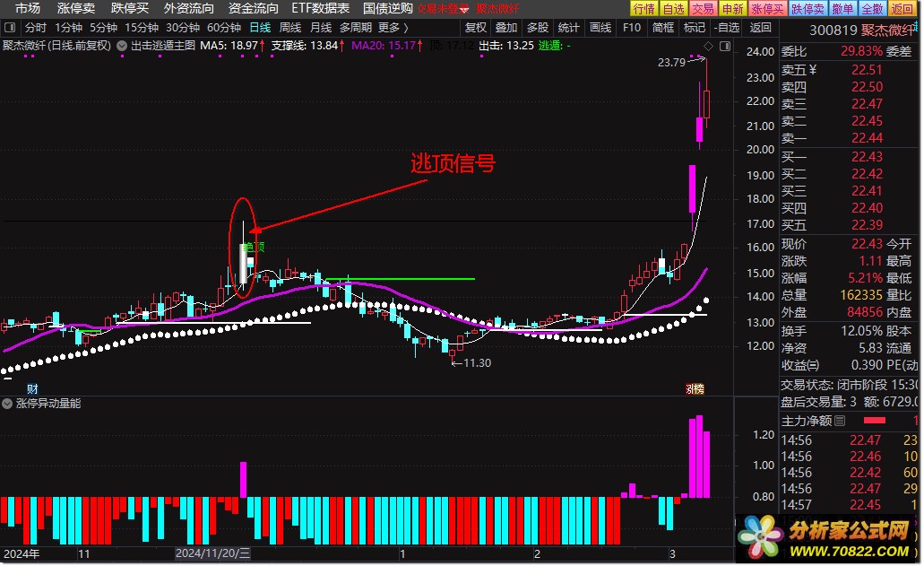Viewport: 924px width, 566px height.
Task: Open the 多周期 multi-period view
Action: click(x=355, y=28)
